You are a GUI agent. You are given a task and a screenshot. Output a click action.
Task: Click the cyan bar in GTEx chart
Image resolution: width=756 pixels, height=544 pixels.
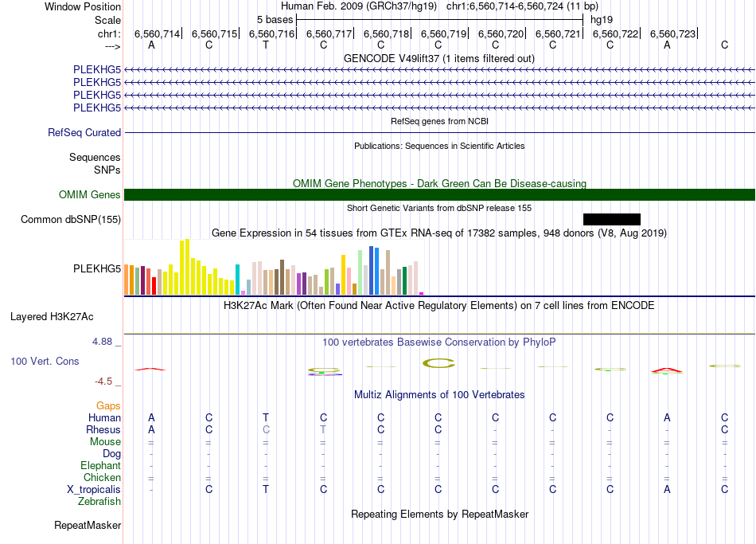237,280
